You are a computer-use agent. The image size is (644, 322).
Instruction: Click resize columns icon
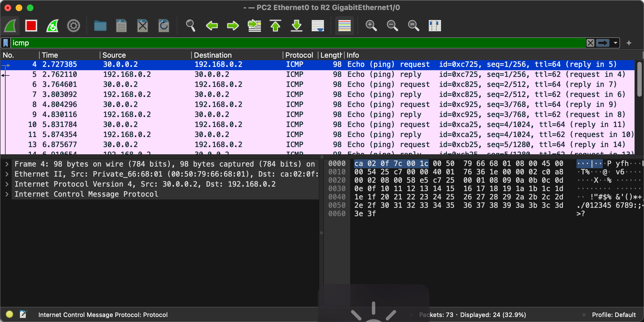pyautogui.click(x=435, y=26)
